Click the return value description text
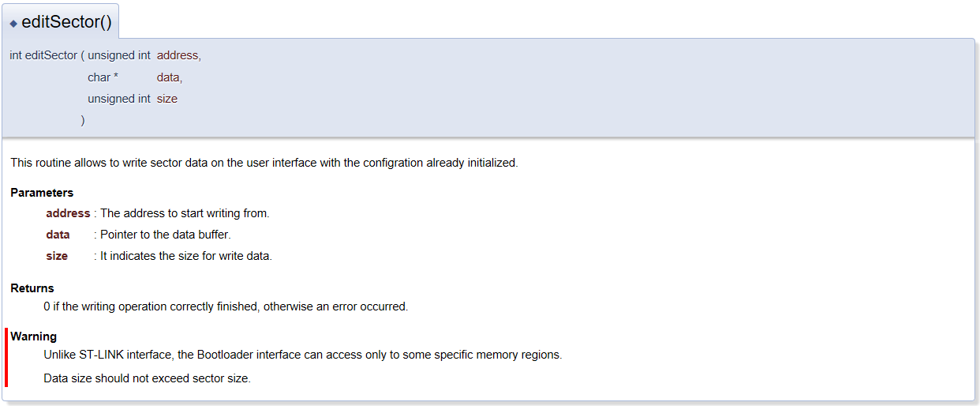This screenshot has height=406, width=980. (x=226, y=306)
